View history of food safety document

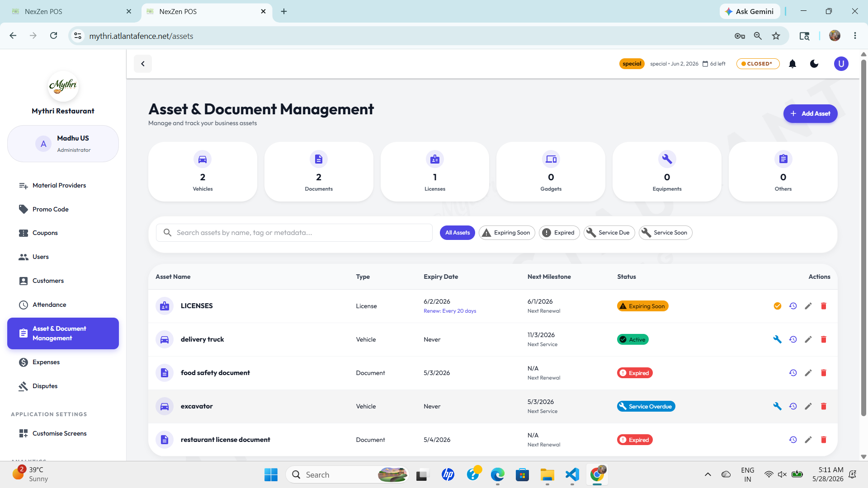click(793, 373)
